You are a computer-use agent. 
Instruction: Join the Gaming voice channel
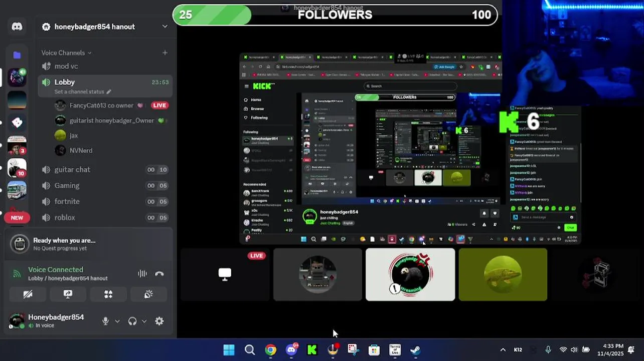pos(105,186)
